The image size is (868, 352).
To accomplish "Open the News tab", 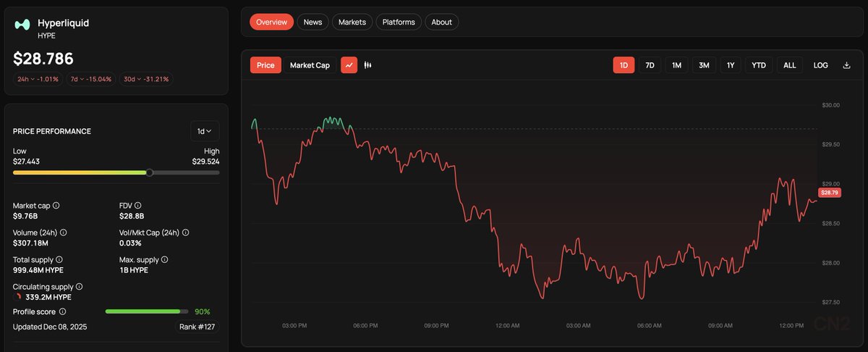I will coord(313,22).
